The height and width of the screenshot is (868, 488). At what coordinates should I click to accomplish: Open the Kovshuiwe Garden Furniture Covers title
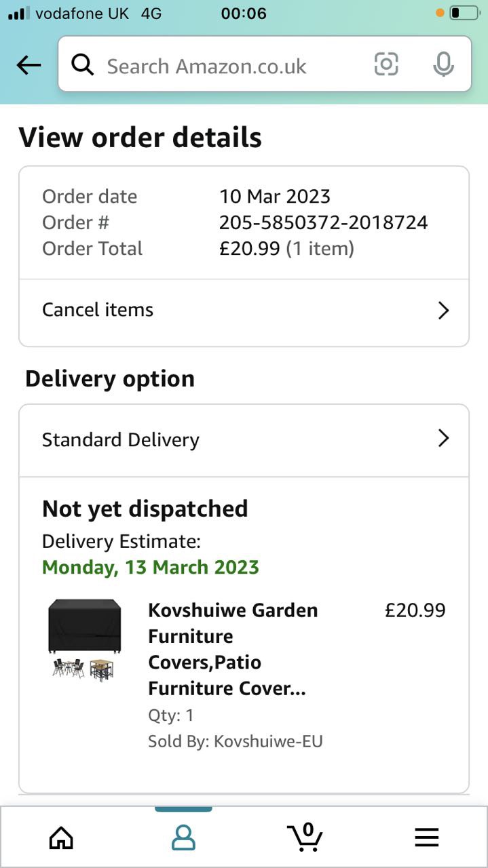[x=233, y=649]
